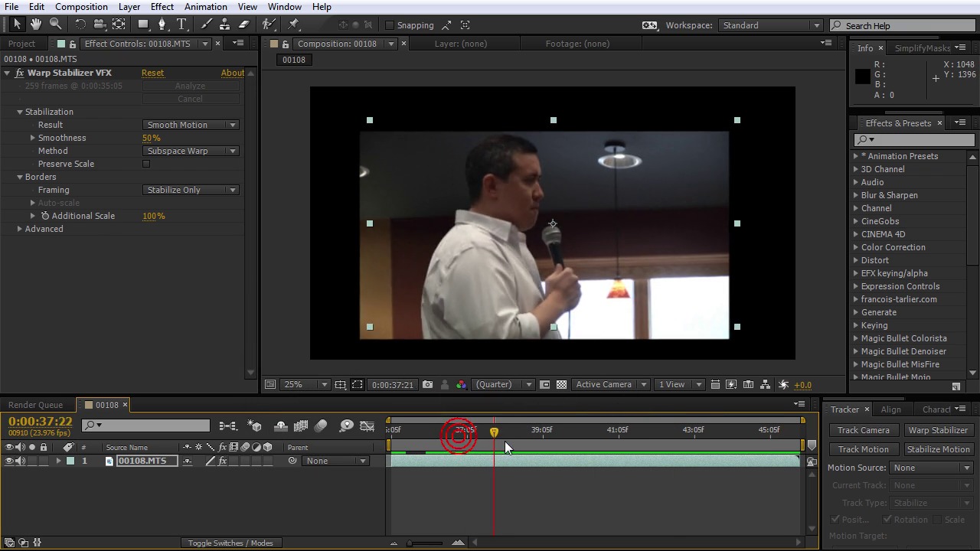Select the Hand tool

pos(36,24)
